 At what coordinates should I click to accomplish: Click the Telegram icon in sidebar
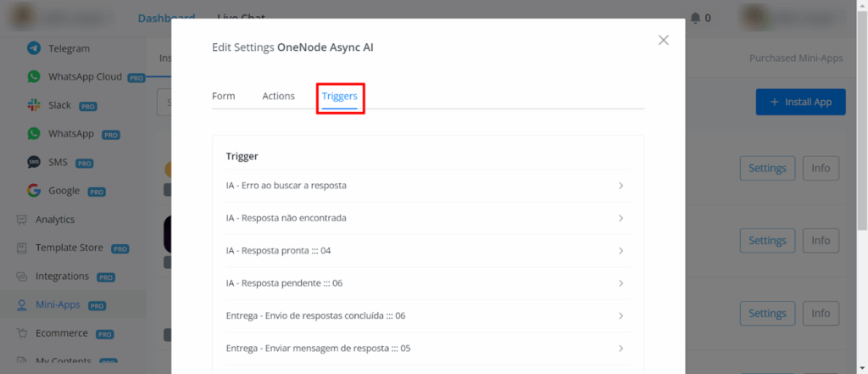coord(34,48)
